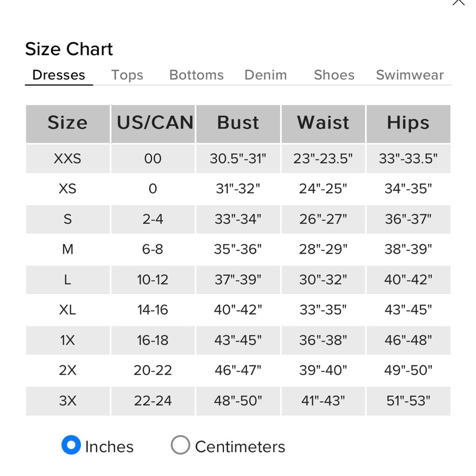Viewport: 476px width, 476px height.
Task: Select the Inches radio button
Action: 71,445
